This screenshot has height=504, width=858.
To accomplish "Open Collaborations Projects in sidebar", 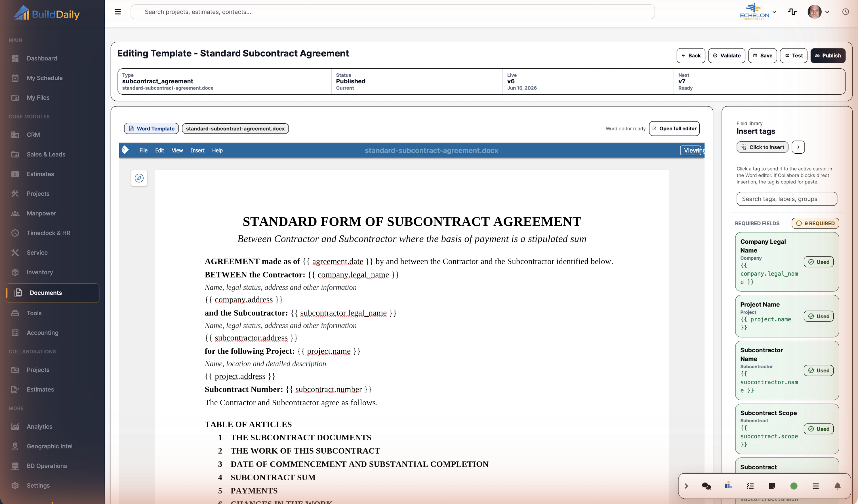I will (52, 370).
